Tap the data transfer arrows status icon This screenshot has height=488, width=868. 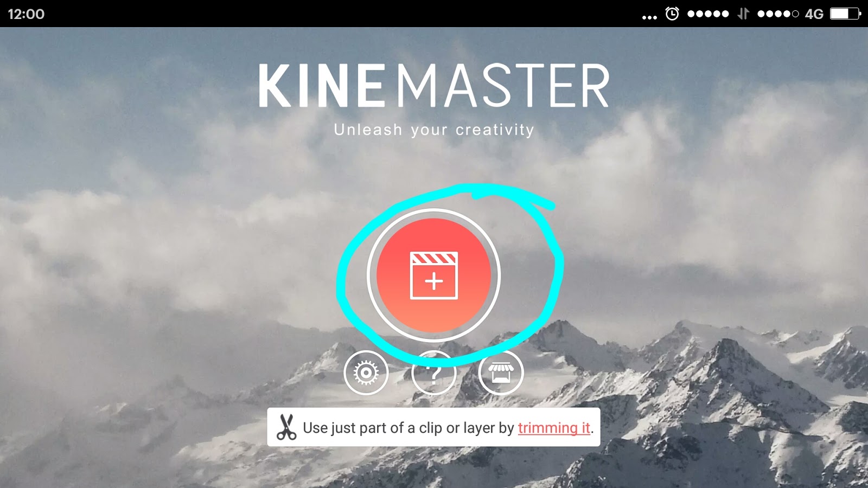coord(743,14)
